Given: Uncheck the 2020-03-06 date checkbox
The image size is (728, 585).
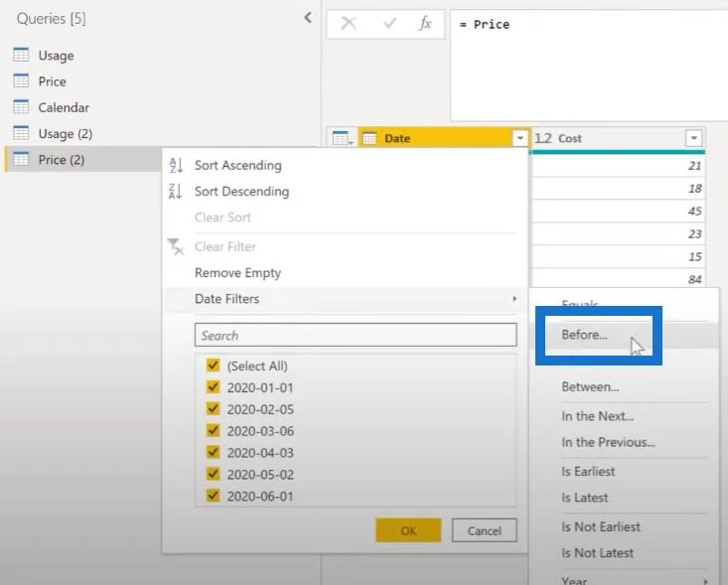Looking at the screenshot, I should point(214,430).
